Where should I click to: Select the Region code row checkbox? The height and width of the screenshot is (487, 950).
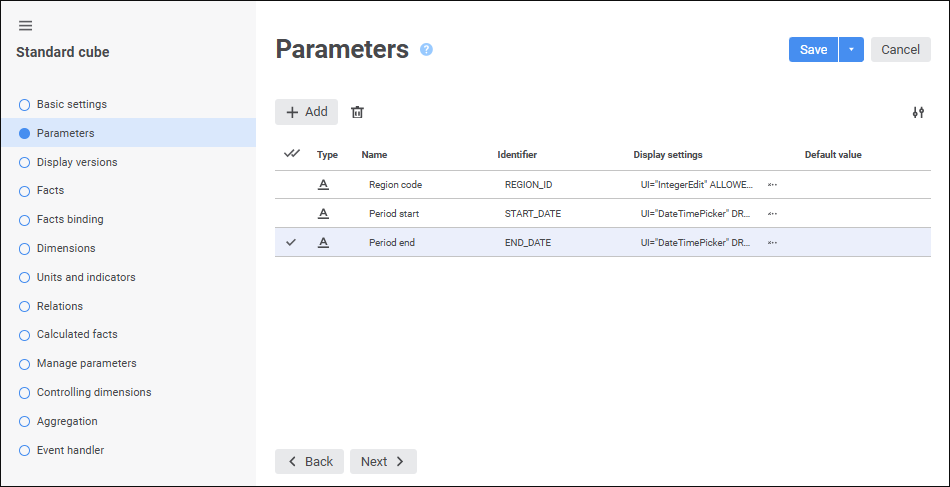(x=291, y=185)
